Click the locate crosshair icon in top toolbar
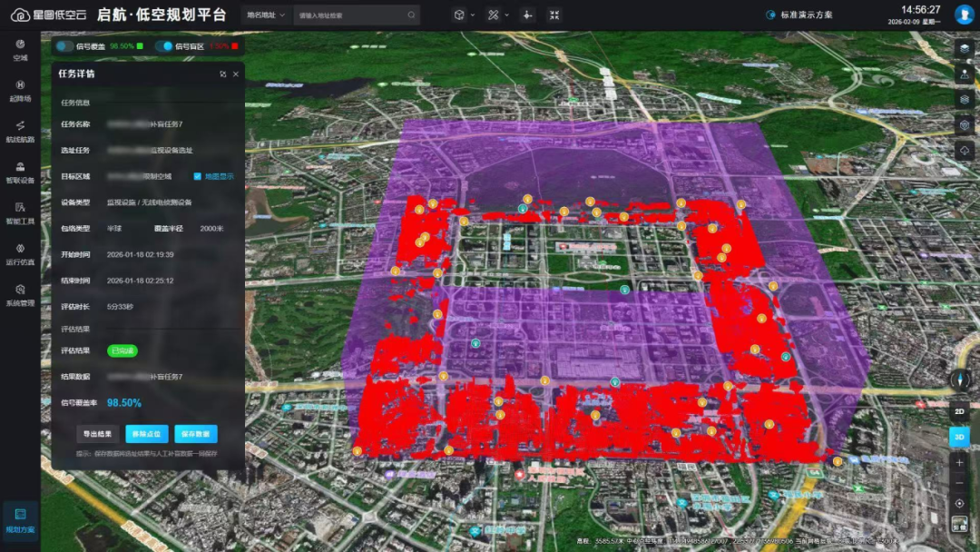 pyautogui.click(x=527, y=15)
